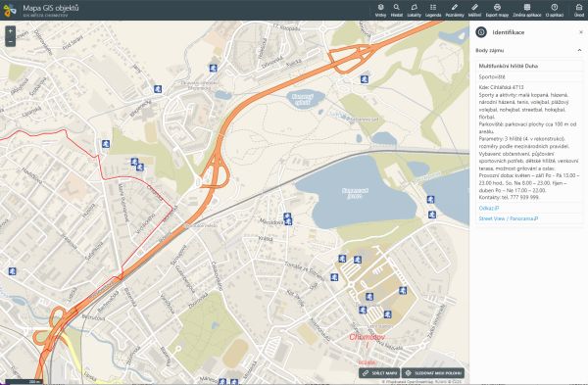The width and height of the screenshot is (588, 385).
Task: Zoom out with the minus button
Action: click(x=10, y=41)
